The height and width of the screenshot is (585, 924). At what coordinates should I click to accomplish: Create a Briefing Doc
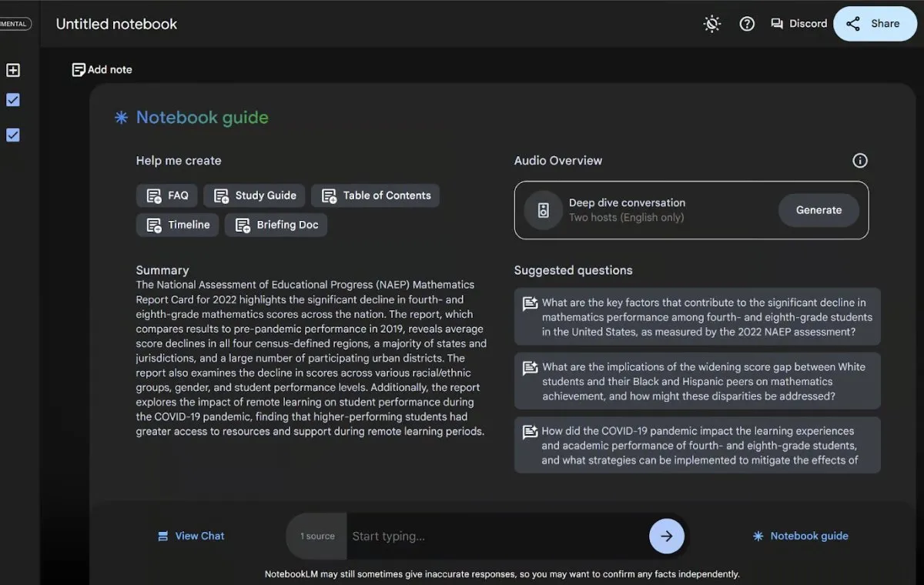coord(276,225)
